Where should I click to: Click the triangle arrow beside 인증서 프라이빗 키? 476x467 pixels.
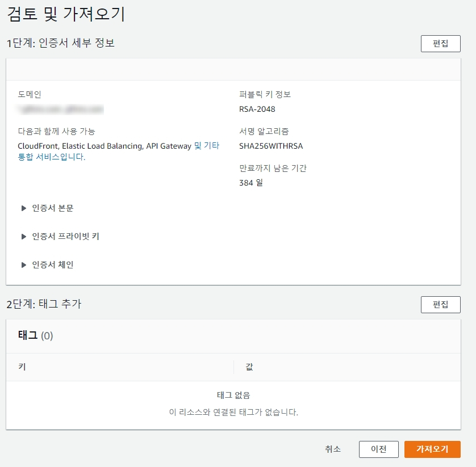(x=24, y=237)
